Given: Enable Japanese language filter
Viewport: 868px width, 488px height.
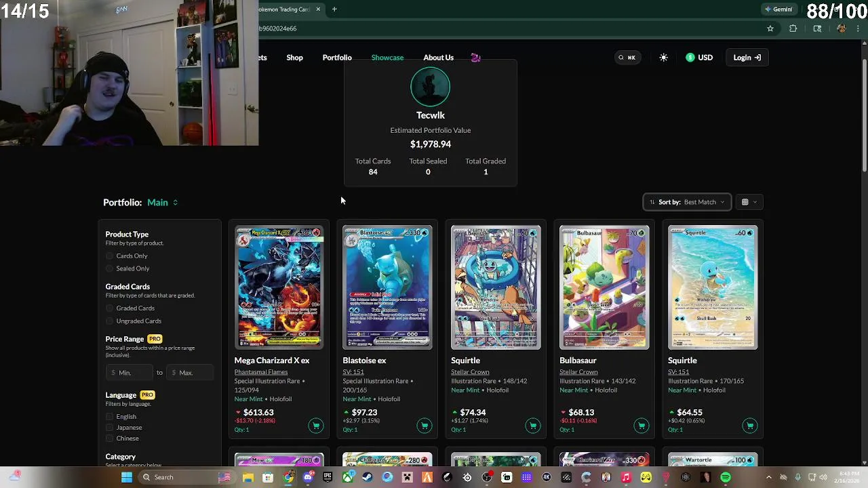Looking at the screenshot, I should (110, 428).
